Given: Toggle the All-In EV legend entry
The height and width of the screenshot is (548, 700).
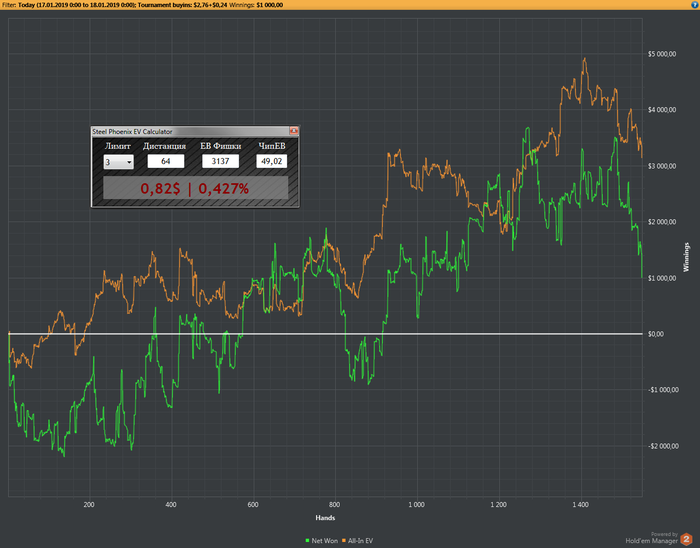Looking at the screenshot, I should click(358, 540).
